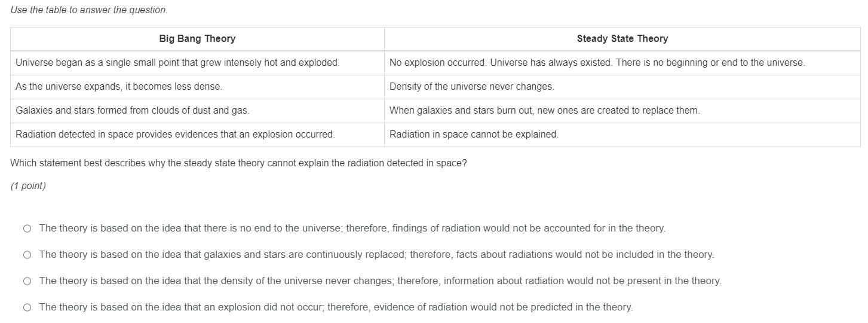The image size is (868, 323).
Task: Click the 'new ones are created to replace them' cell
Action: [544, 111]
